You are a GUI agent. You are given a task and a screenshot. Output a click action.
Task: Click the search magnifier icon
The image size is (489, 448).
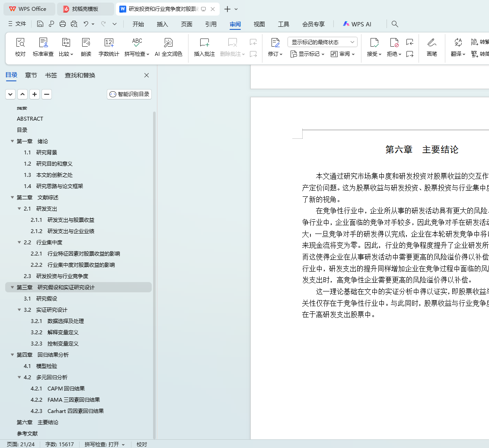click(x=394, y=24)
